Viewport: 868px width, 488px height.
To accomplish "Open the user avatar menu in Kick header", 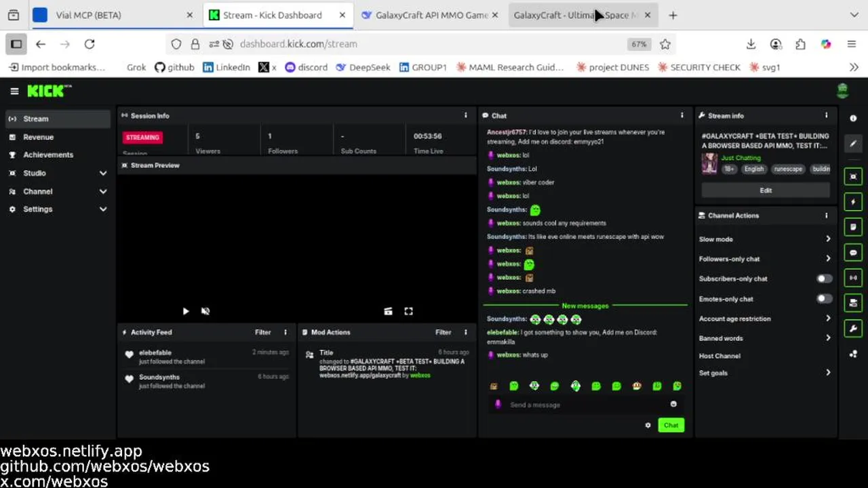I will pos(843,91).
